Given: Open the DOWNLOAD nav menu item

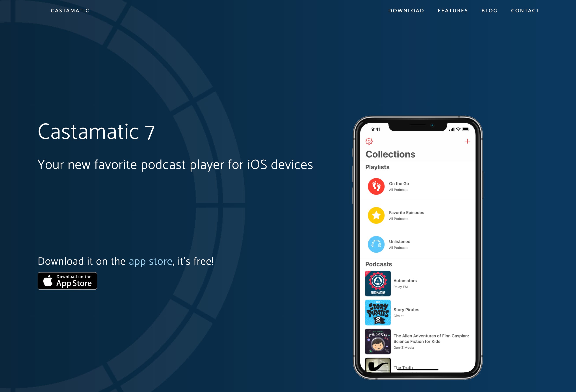Looking at the screenshot, I should click(406, 11).
